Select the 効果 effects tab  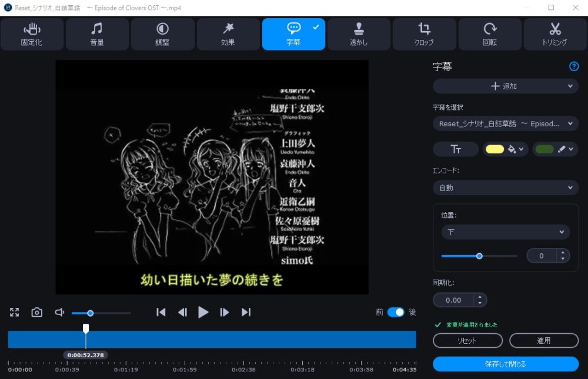pos(228,34)
